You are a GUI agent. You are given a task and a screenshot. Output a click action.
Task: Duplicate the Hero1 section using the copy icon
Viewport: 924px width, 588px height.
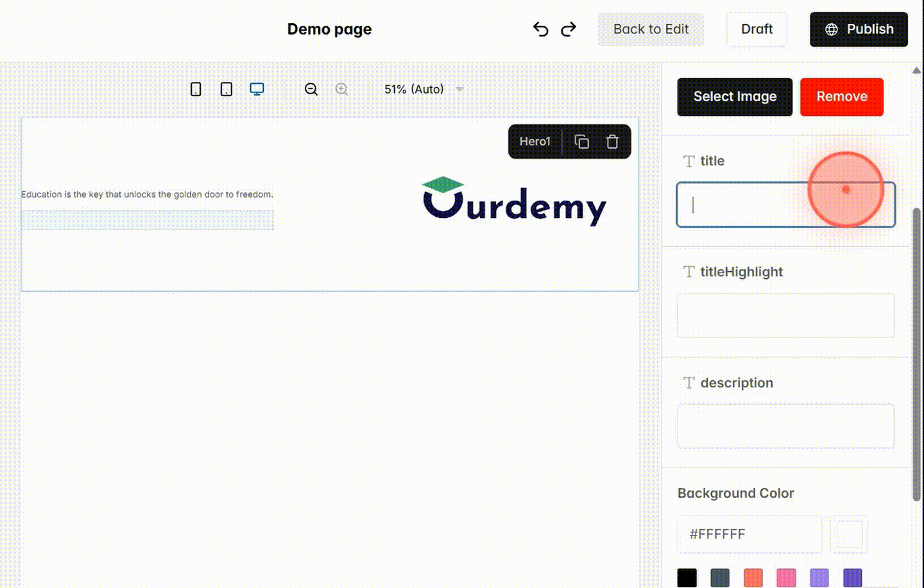[x=582, y=141]
